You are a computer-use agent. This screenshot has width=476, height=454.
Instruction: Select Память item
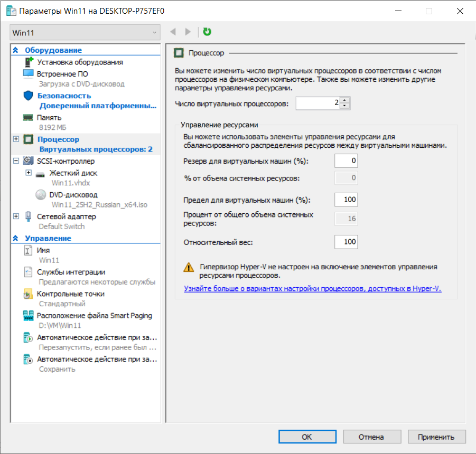pos(49,118)
